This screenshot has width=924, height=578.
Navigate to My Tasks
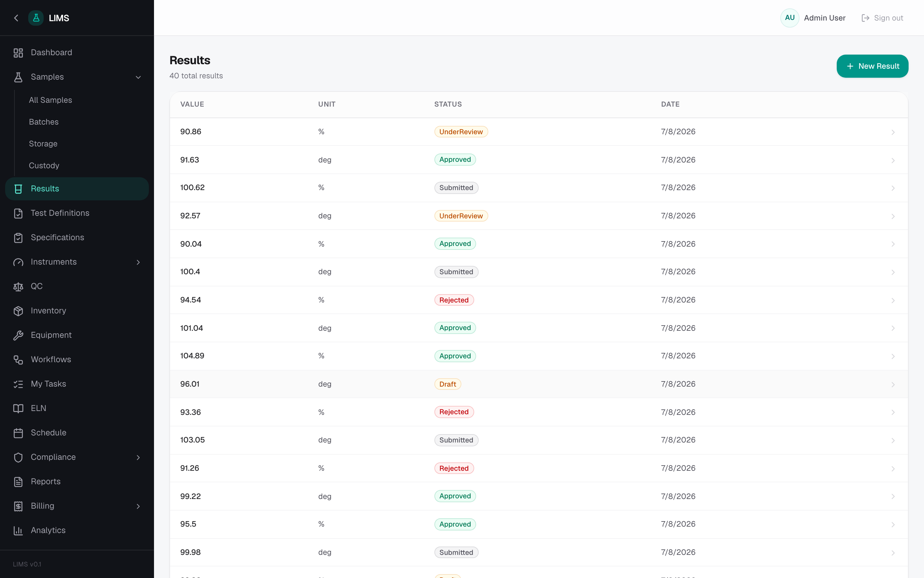48,384
